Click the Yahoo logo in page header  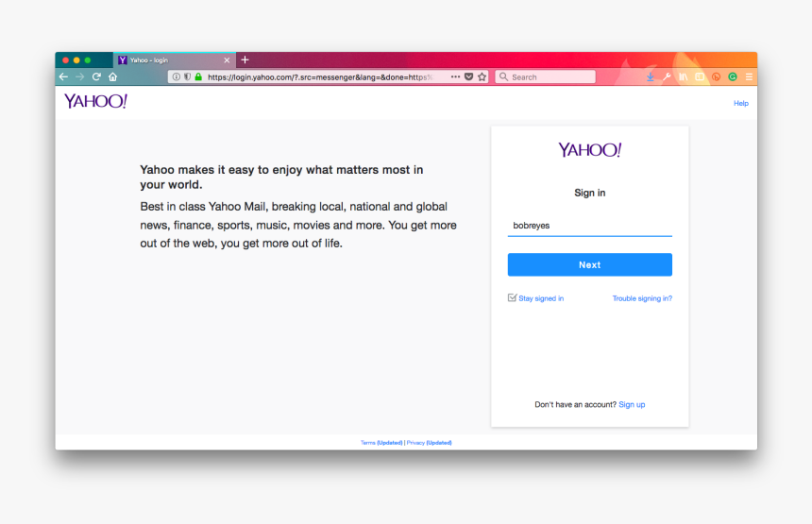(x=95, y=101)
